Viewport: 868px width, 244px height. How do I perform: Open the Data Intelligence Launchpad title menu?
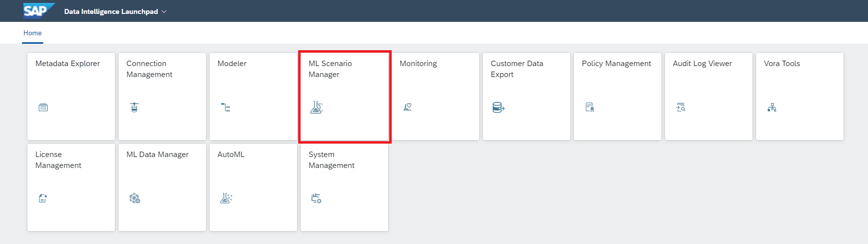point(111,11)
